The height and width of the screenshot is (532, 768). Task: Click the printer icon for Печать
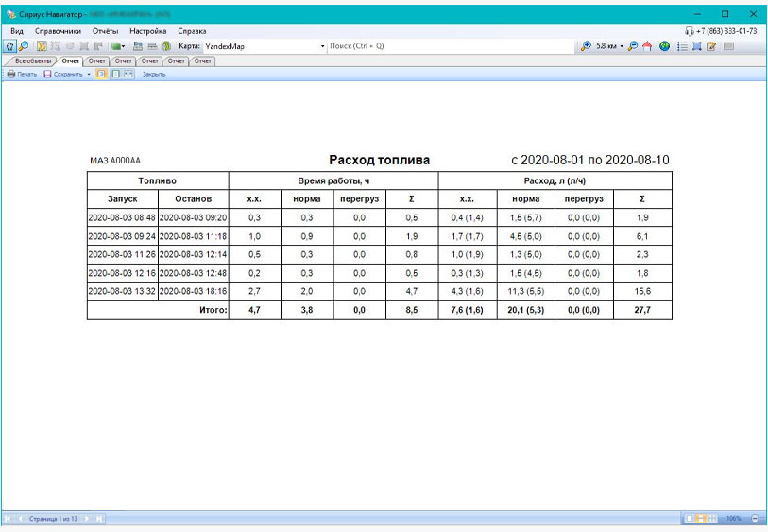pyautogui.click(x=11, y=74)
